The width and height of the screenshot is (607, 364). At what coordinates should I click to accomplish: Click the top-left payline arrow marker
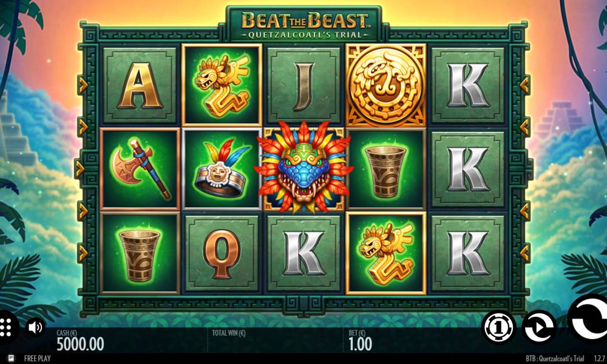tap(83, 85)
